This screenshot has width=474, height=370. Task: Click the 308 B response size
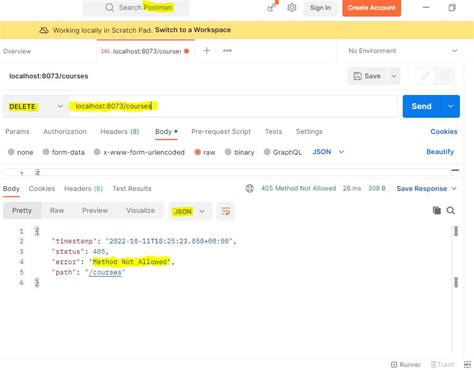tap(377, 188)
